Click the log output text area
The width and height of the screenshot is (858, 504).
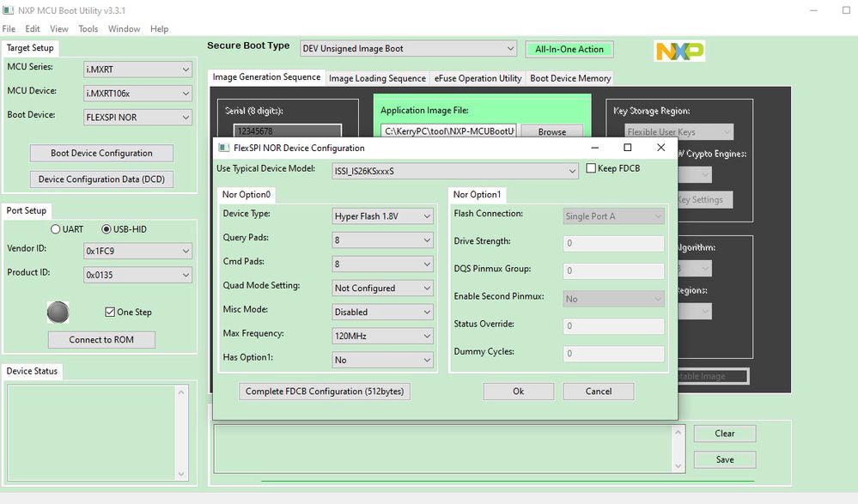pyautogui.click(x=443, y=449)
